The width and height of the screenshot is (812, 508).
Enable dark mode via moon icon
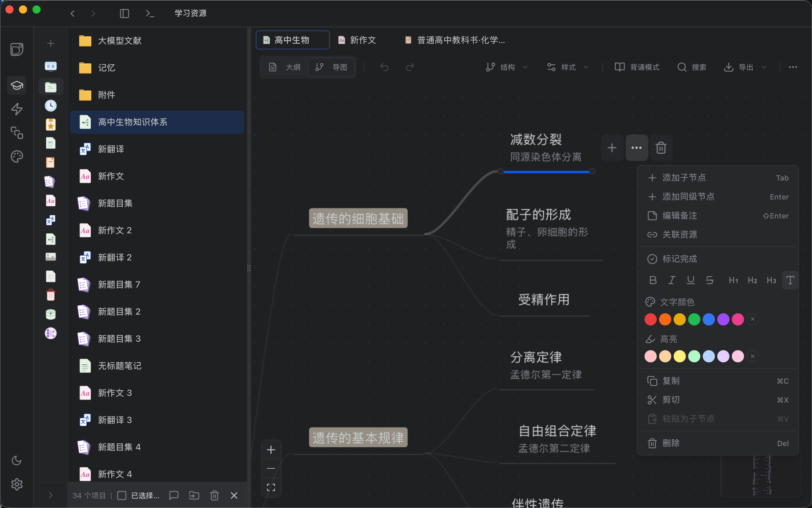coord(17,461)
